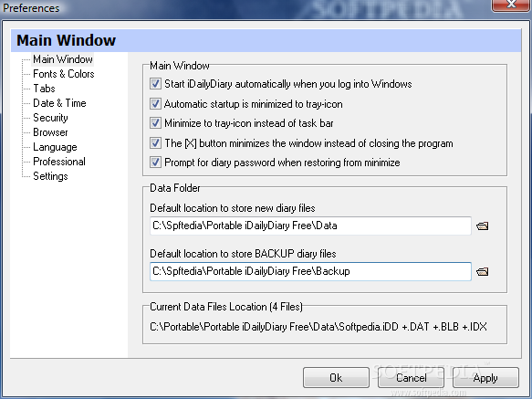This screenshot has width=532, height=399.
Task: Open the Fonts & Colors preferences page
Action: pos(64,74)
